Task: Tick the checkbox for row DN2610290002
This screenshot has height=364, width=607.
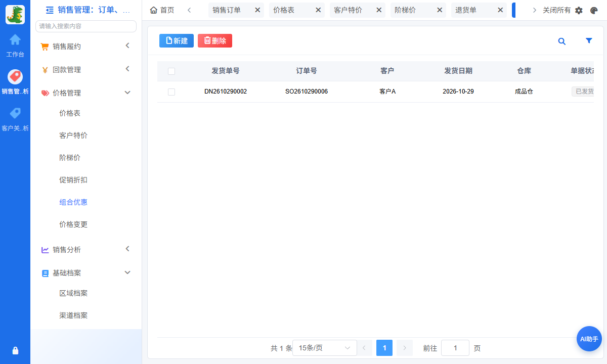Action: [x=171, y=92]
